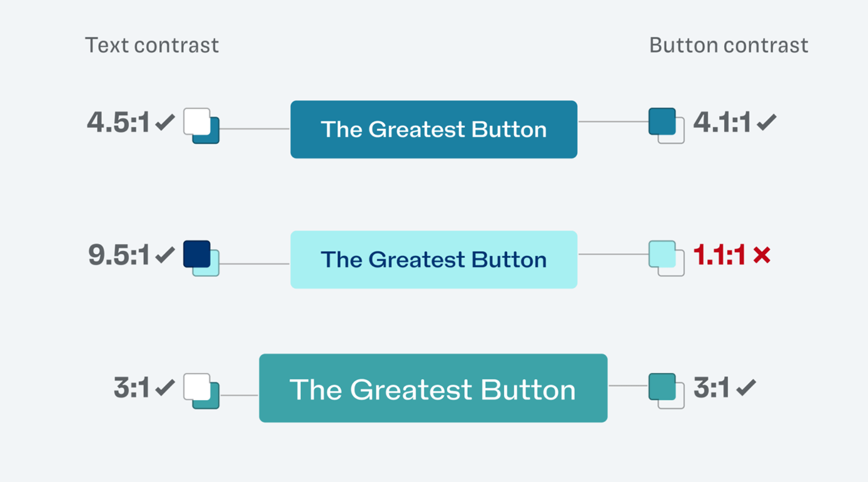Viewport: 868px width, 482px height.
Task: Select light cyan swatch beside 1.1:1
Action: click(661, 253)
